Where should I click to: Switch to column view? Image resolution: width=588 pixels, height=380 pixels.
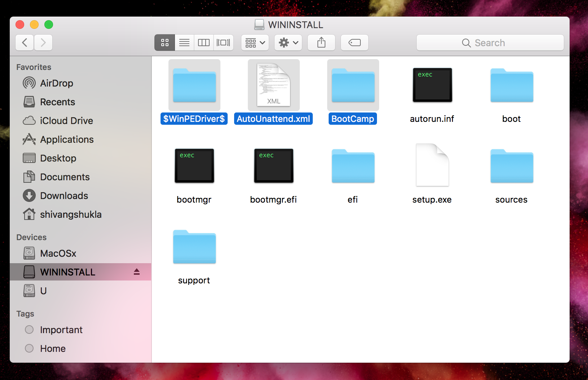pyautogui.click(x=204, y=43)
